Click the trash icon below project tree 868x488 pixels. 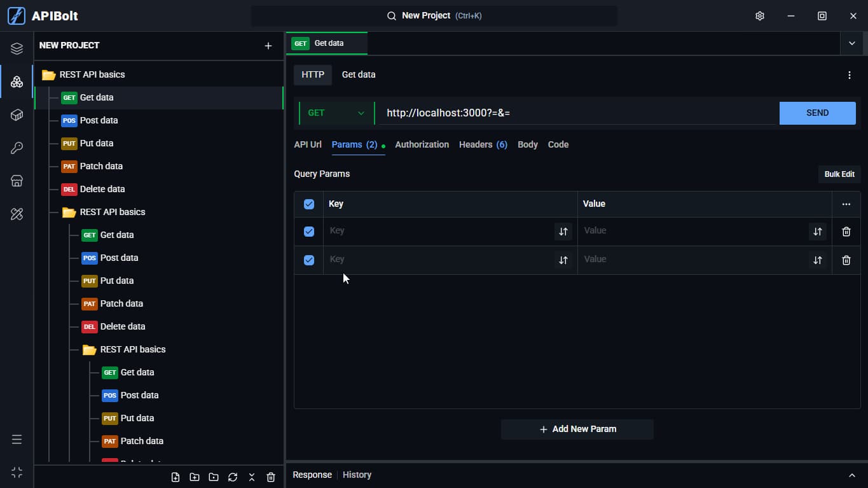(271, 477)
